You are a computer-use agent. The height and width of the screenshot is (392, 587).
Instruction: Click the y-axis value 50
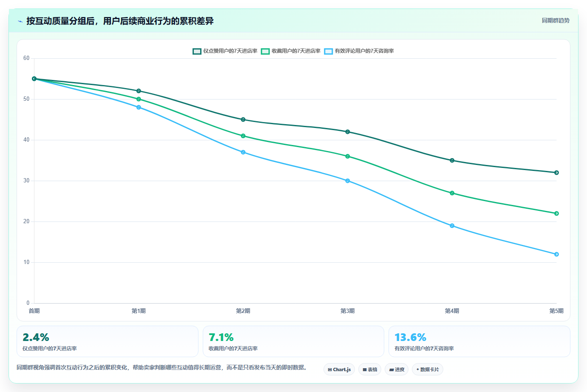click(x=26, y=99)
